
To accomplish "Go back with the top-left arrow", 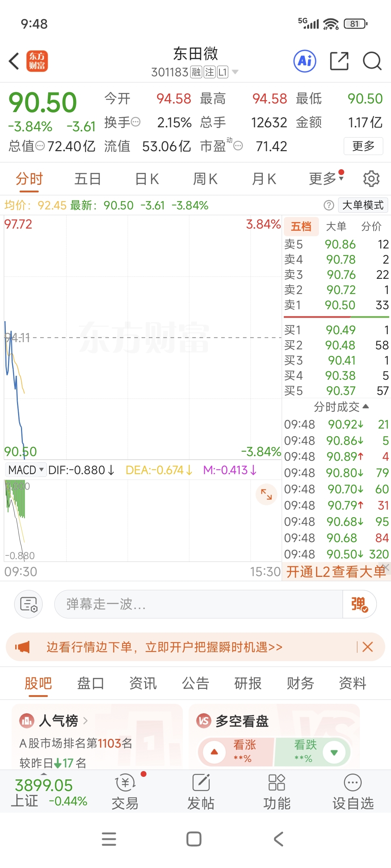I will [x=14, y=61].
